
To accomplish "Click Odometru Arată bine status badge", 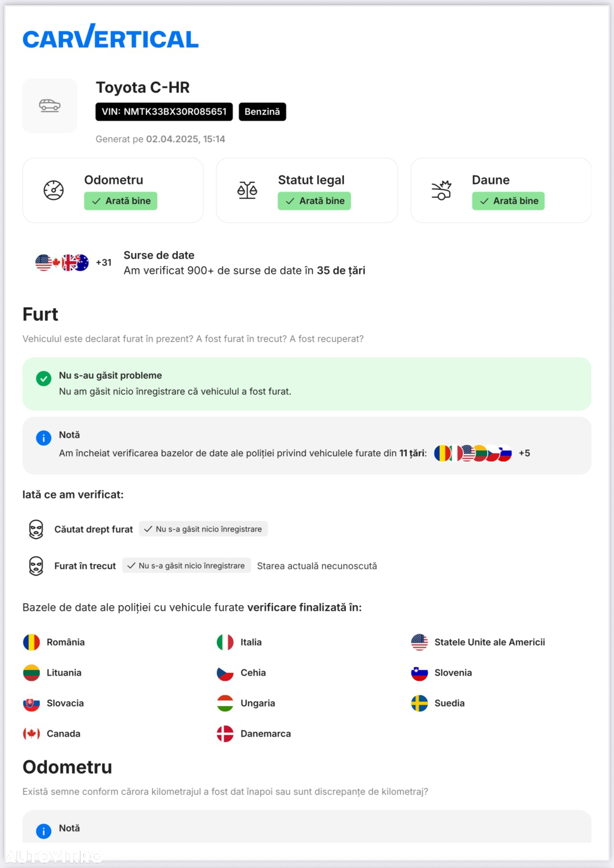I will tap(121, 201).
